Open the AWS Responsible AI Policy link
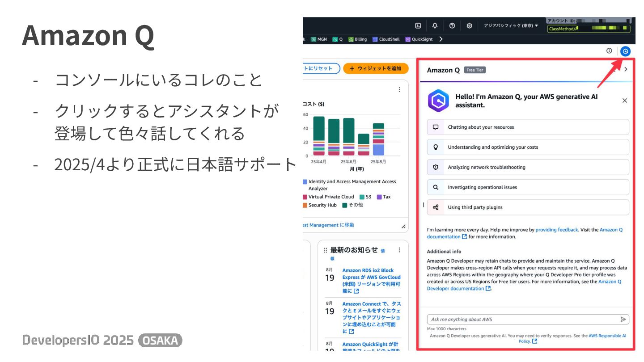This screenshot has width=644, height=362. [607, 336]
